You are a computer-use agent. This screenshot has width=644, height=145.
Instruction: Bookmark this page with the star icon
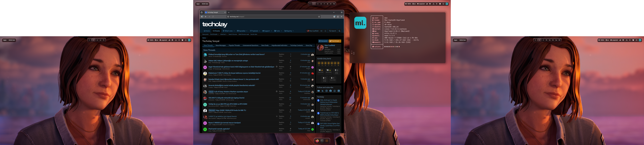[319, 16]
